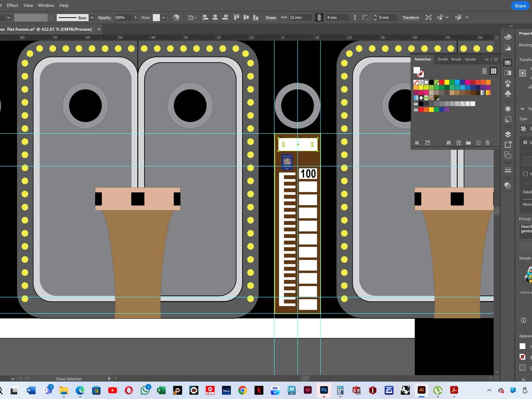
Task: Open the Layers panel icon
Action: tap(508, 134)
